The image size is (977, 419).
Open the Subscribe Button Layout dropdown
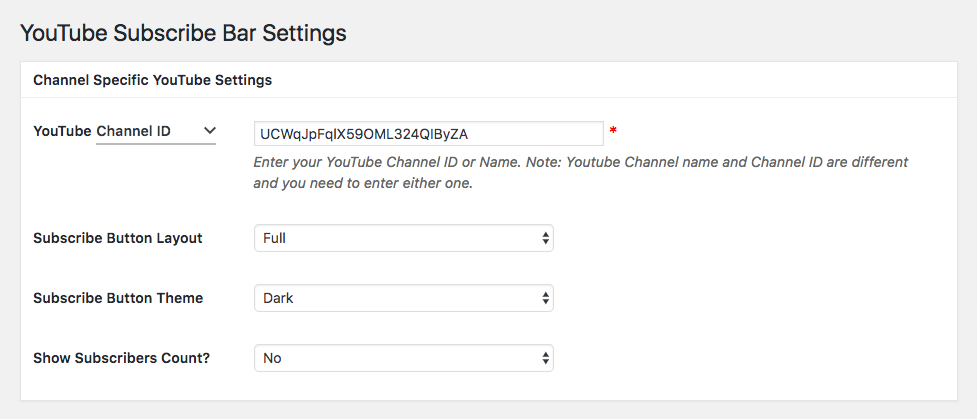(x=404, y=238)
